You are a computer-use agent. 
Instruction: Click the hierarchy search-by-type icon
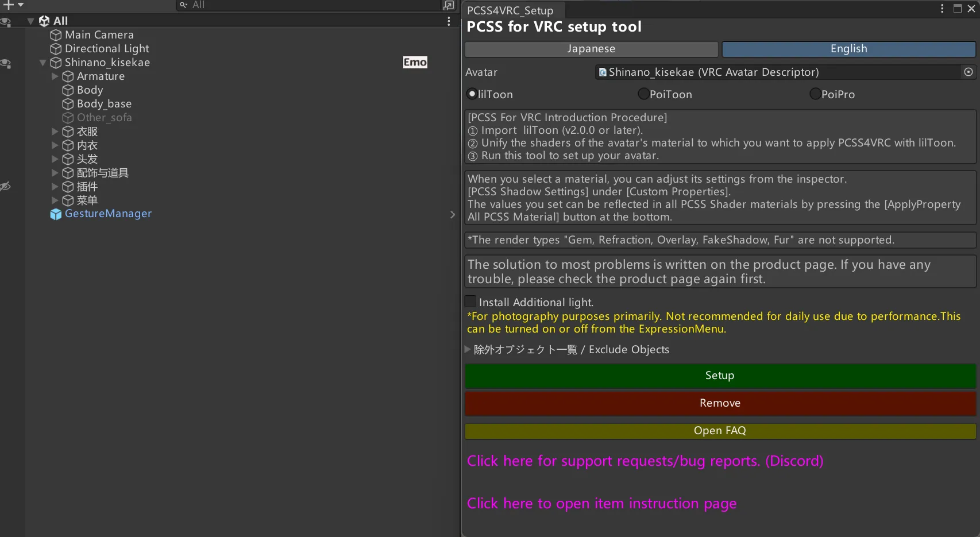point(449,5)
